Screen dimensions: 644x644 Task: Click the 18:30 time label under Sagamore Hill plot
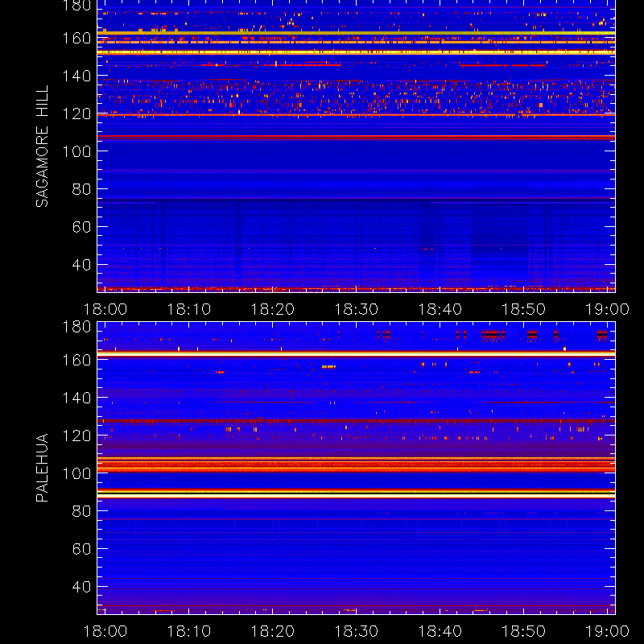coord(357,309)
